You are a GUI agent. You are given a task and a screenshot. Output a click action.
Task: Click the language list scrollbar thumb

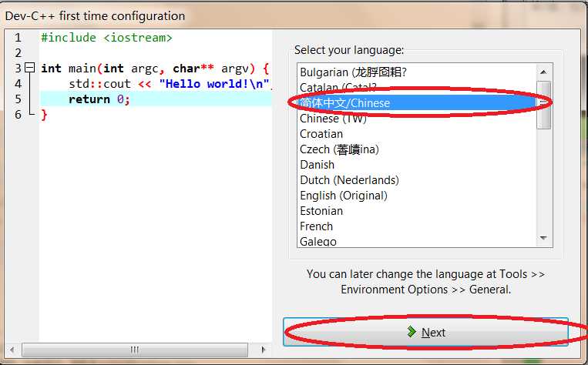point(544,105)
